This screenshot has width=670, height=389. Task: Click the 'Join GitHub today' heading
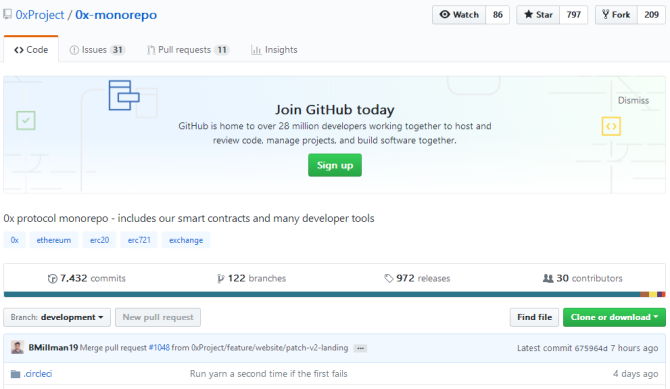[335, 110]
